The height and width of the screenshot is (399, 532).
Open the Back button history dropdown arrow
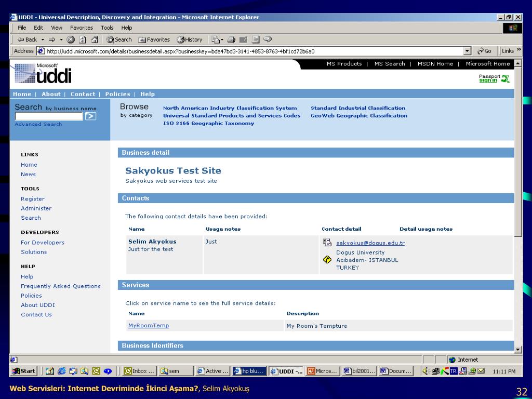point(43,39)
